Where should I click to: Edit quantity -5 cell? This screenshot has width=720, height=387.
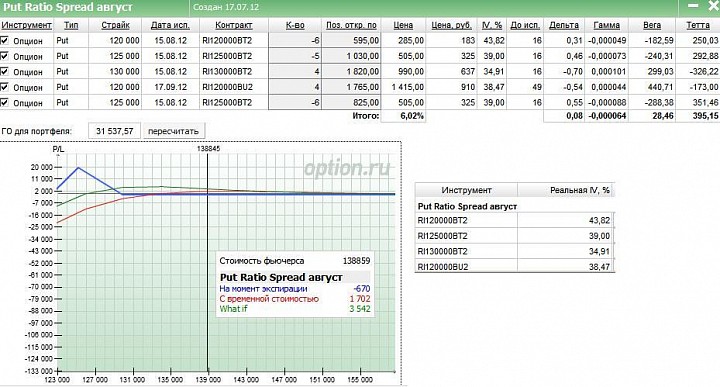tap(295, 56)
